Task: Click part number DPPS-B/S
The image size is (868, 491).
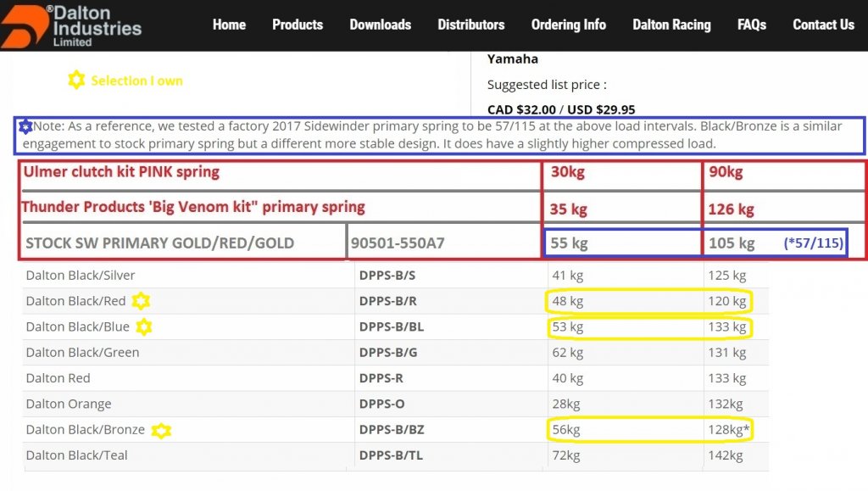Action: click(387, 276)
